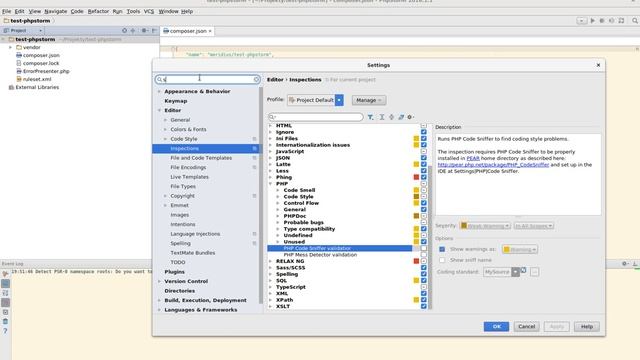Image resolution: width=640 pixels, height=360 pixels.
Task: Click Debug icon in main toolbar
Action: [602, 20]
